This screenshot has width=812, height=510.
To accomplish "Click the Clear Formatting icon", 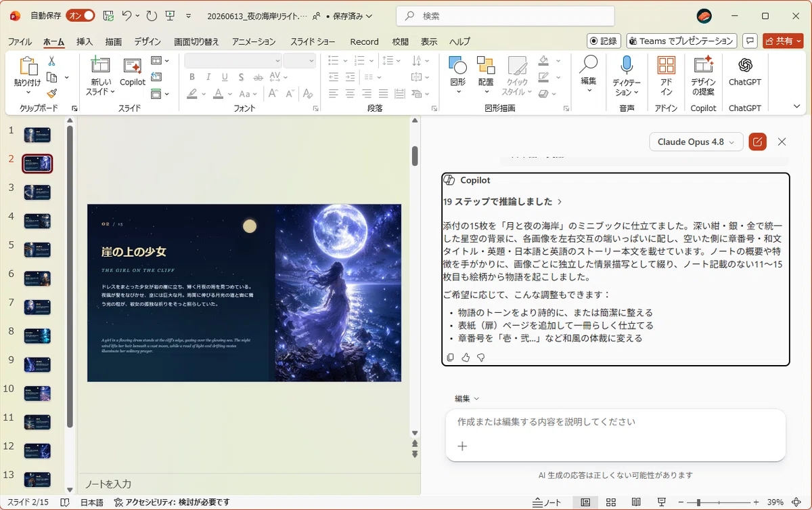I will [x=307, y=93].
